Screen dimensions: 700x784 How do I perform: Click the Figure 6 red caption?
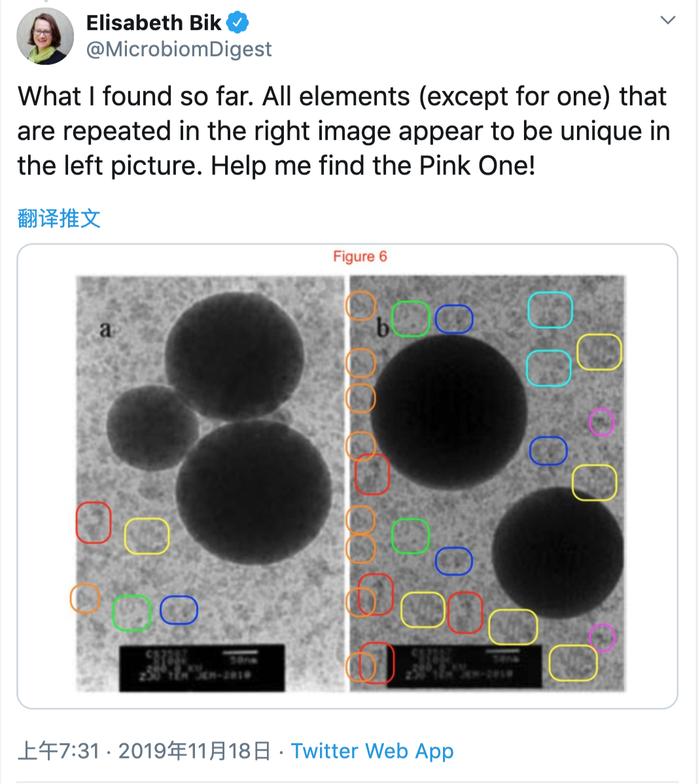point(360,256)
